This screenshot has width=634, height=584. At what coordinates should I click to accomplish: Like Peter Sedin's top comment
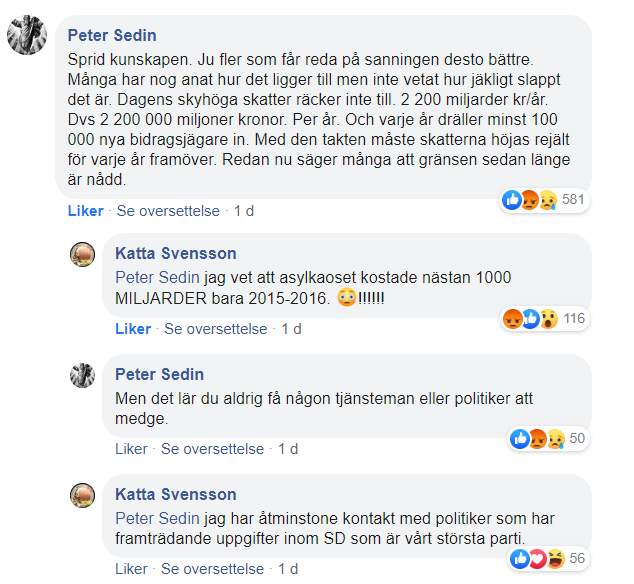click(85, 211)
